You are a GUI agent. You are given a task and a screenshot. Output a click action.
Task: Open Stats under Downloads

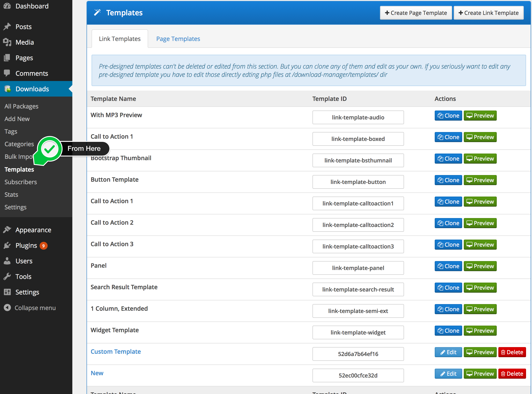[11, 195]
